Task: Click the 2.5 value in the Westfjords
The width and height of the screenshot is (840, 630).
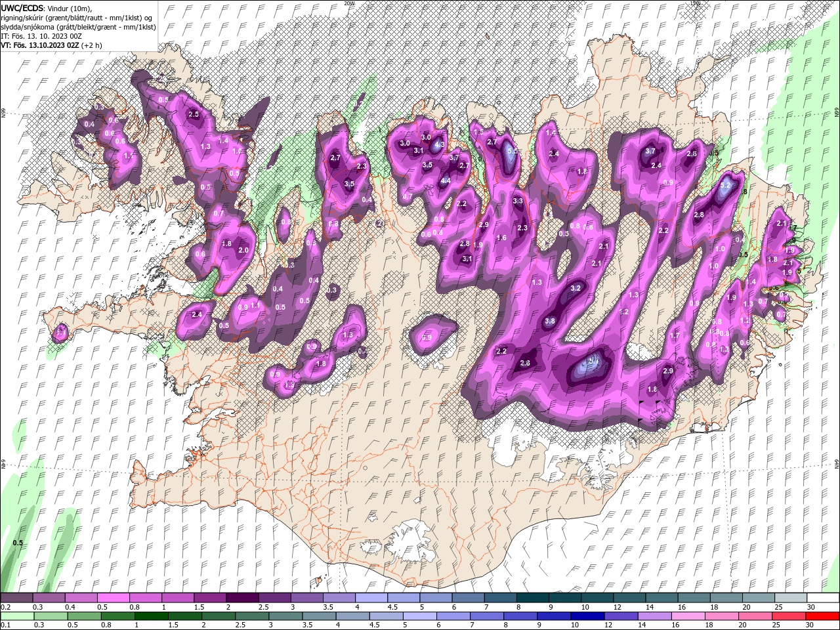Action: tap(194, 114)
